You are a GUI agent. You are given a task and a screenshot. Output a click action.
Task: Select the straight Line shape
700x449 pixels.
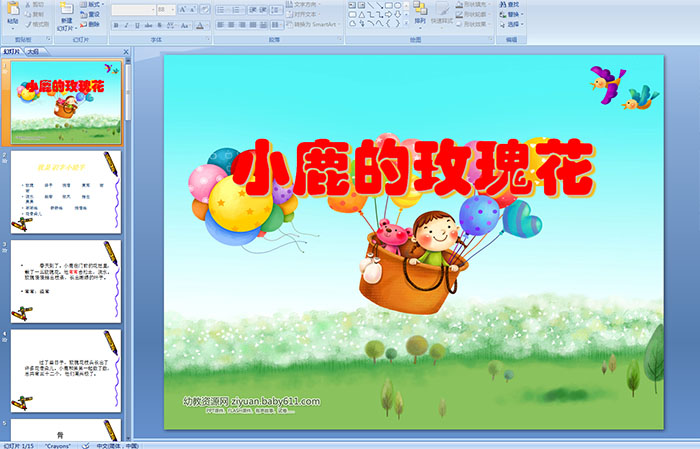coord(370,5)
